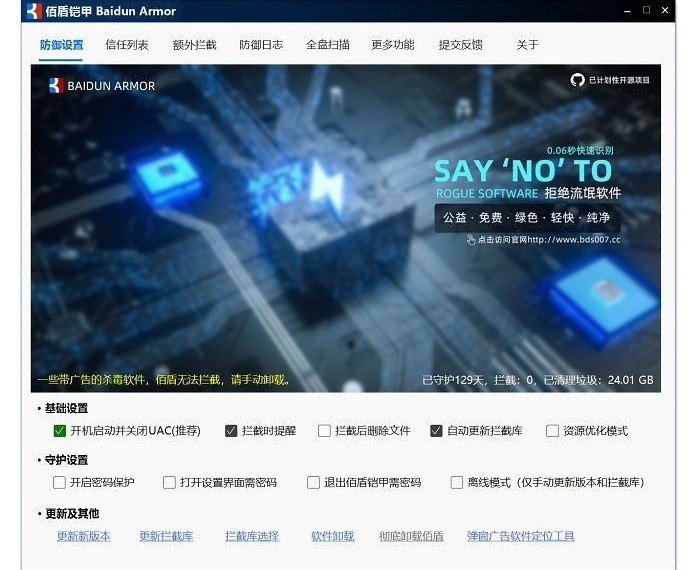Open the 额外拦截 tab
Screen dimensions: 700x570
pyautogui.click(x=194, y=45)
